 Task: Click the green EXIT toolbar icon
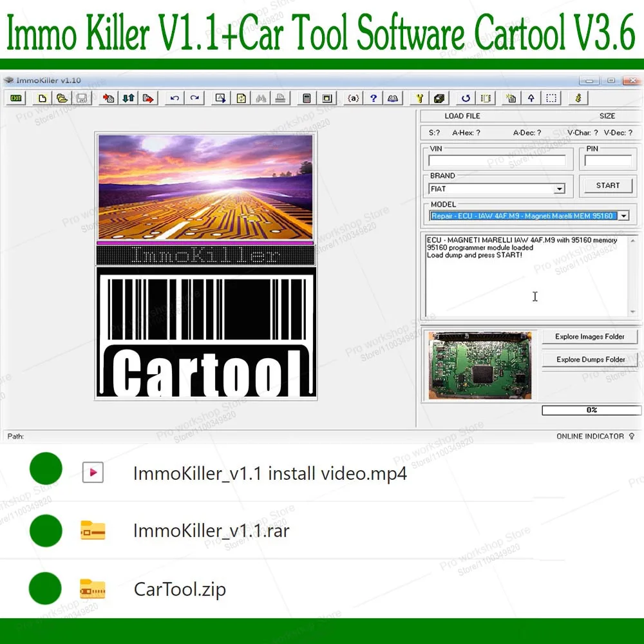pyautogui.click(x=16, y=98)
